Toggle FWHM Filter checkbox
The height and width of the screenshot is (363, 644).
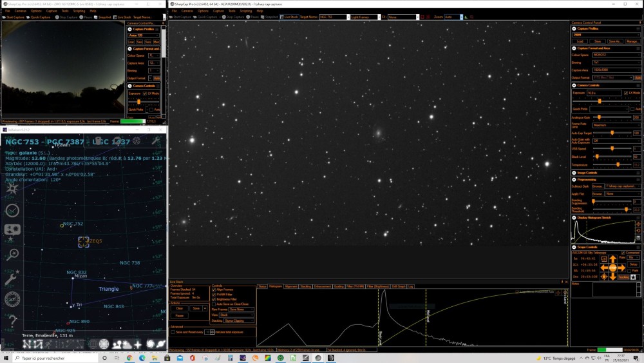click(214, 295)
